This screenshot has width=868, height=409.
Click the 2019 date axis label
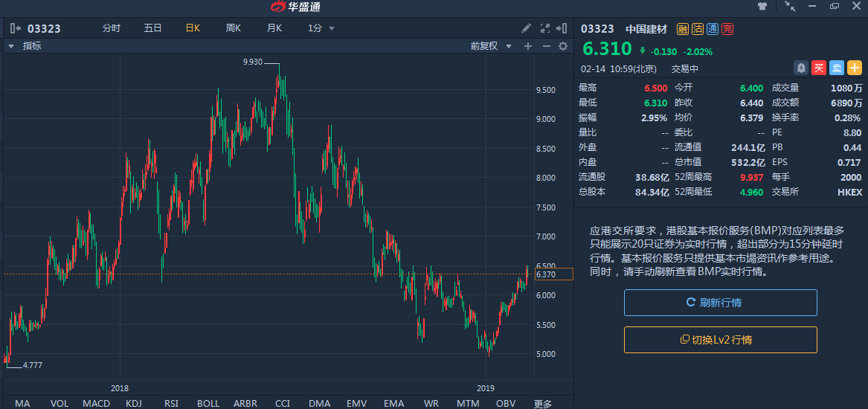[486, 388]
